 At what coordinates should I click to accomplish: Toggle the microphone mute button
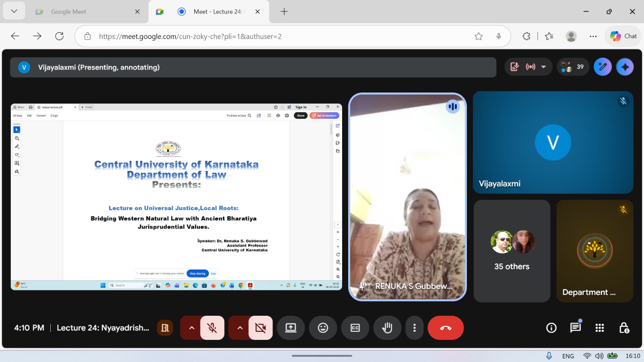(x=212, y=328)
